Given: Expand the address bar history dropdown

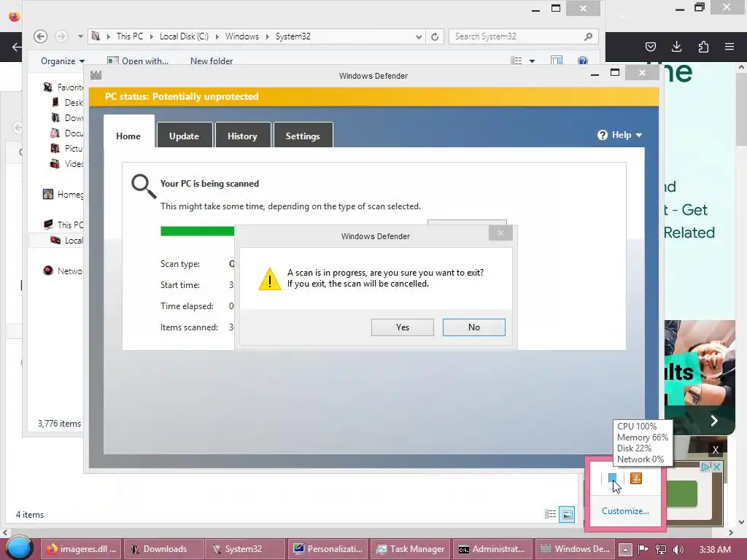Looking at the screenshot, I should tap(418, 36).
